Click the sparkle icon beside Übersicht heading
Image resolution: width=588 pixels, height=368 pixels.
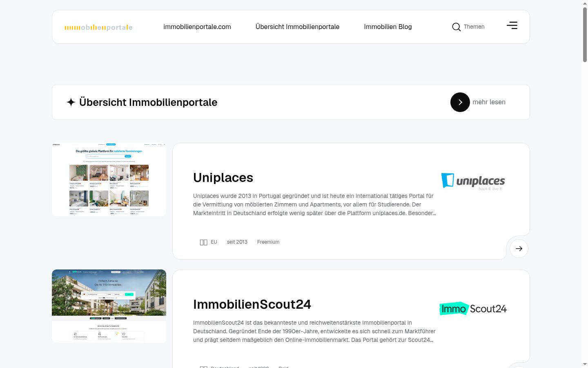pyautogui.click(x=71, y=102)
